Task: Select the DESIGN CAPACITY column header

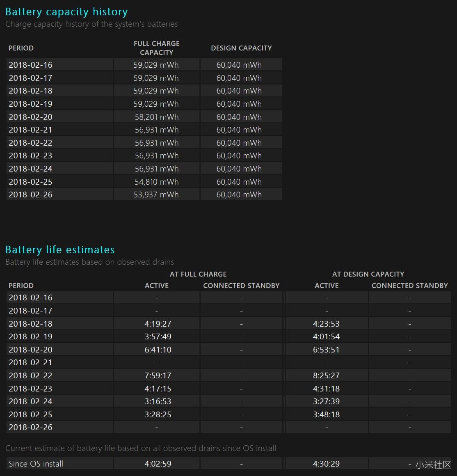Action: (x=241, y=48)
